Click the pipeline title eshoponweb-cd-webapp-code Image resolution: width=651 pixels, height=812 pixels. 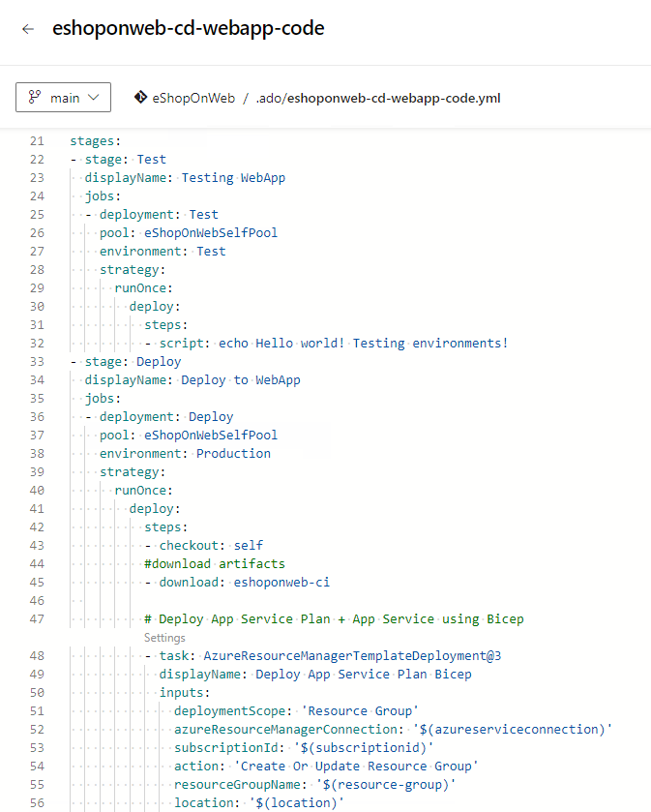point(189,28)
